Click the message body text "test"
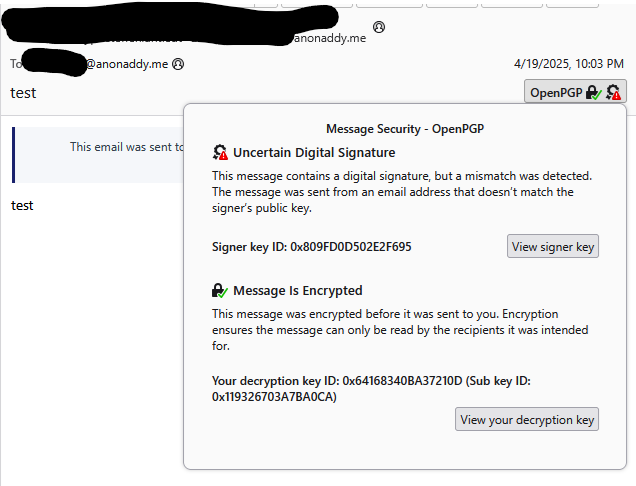Screen dimensions: 636x486 (x=22, y=205)
